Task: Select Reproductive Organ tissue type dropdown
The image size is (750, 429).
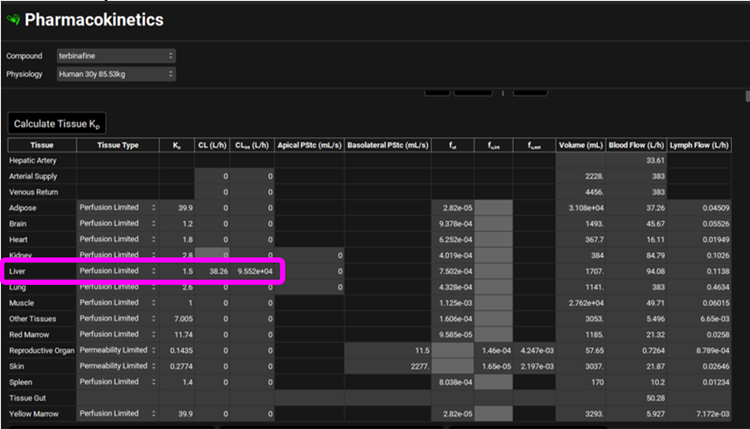Action: 118,350
